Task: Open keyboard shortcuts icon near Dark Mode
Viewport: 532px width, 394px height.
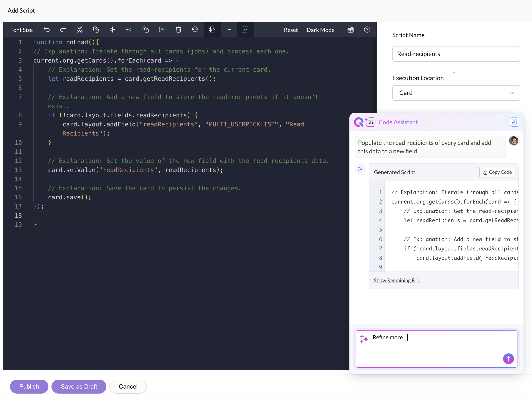Action: click(x=350, y=30)
